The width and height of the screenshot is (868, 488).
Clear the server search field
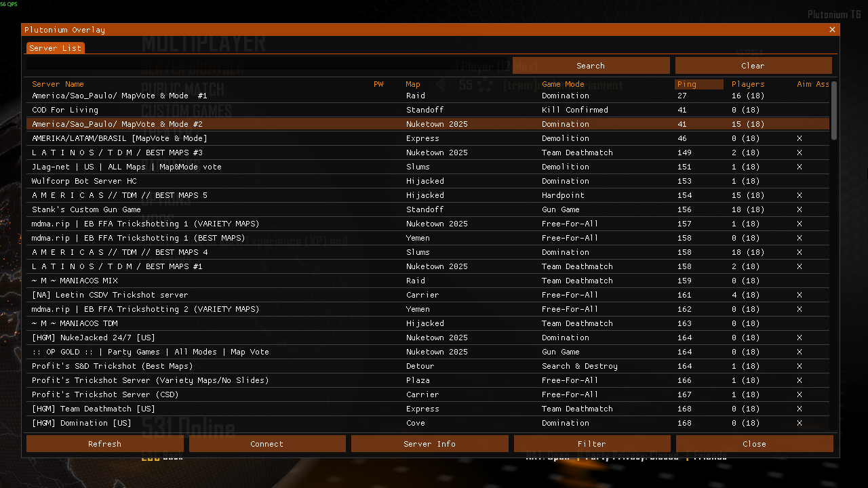[x=753, y=66]
